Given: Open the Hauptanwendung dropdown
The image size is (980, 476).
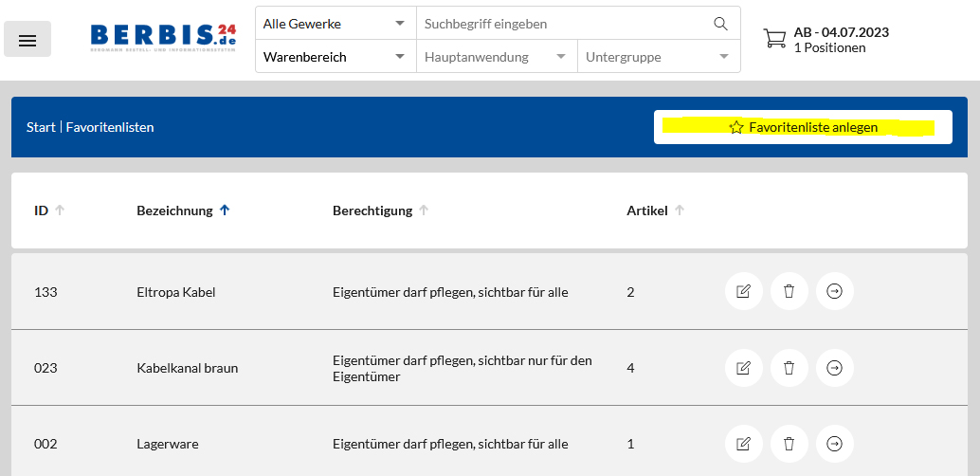Looking at the screenshot, I should 497,57.
